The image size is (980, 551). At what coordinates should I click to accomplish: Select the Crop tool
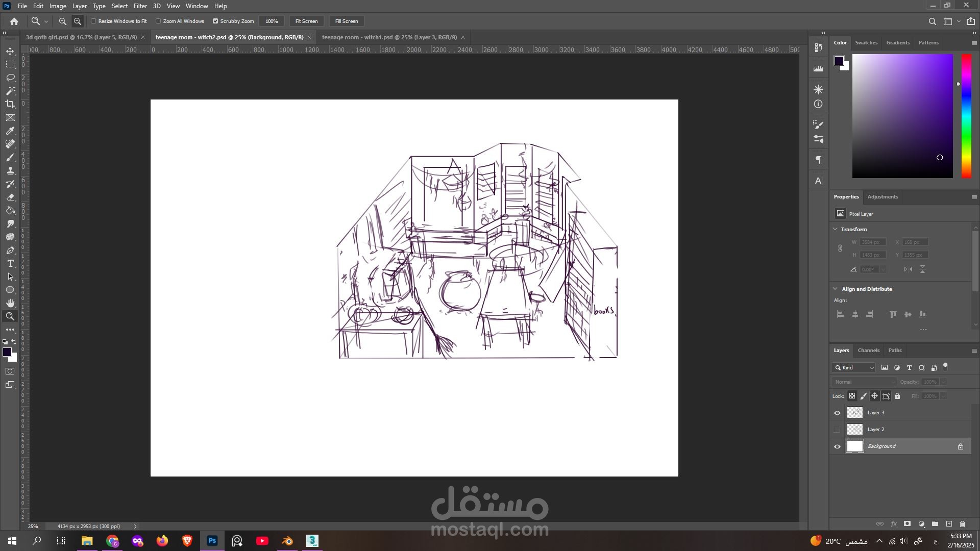(10, 104)
